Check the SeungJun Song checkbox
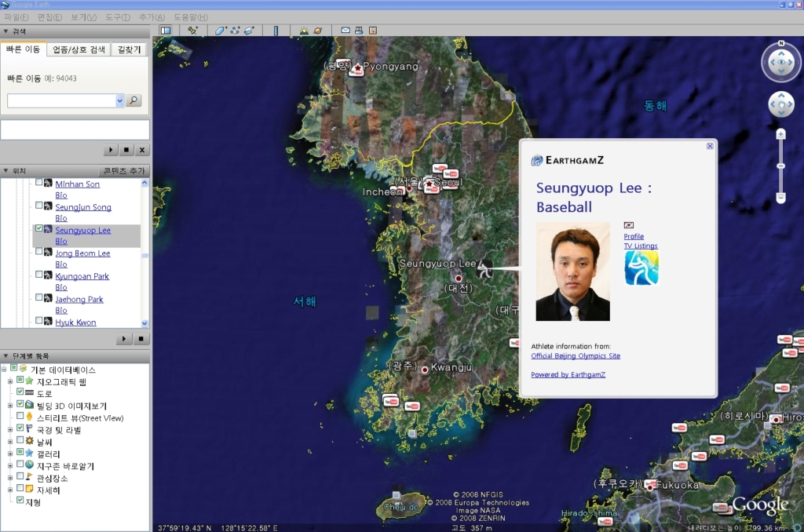This screenshot has height=532, width=804. tap(39, 205)
